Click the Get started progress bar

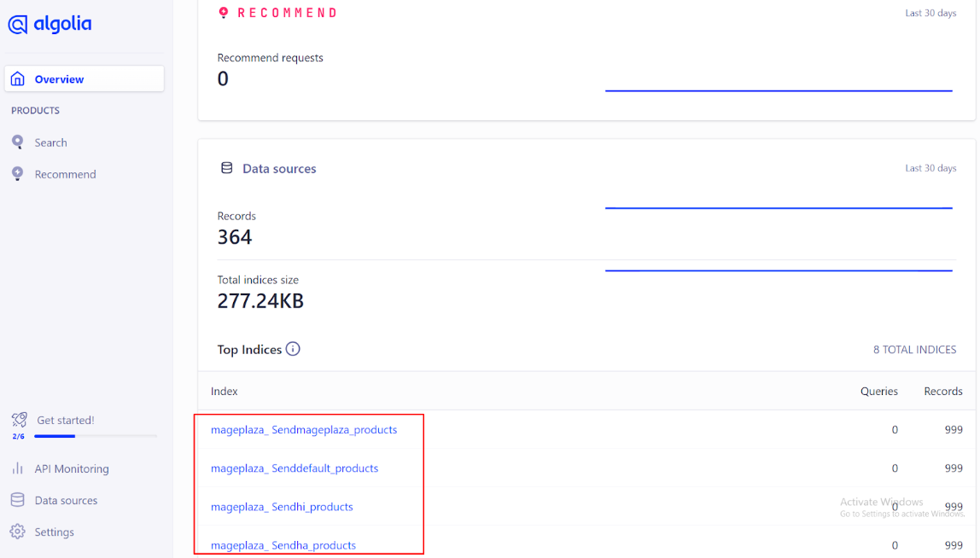pos(95,436)
